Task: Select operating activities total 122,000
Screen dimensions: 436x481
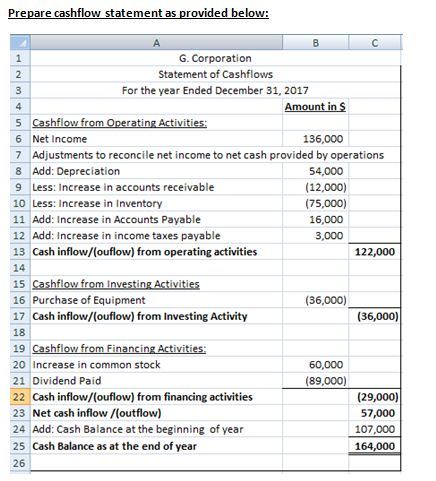Action: click(x=375, y=252)
